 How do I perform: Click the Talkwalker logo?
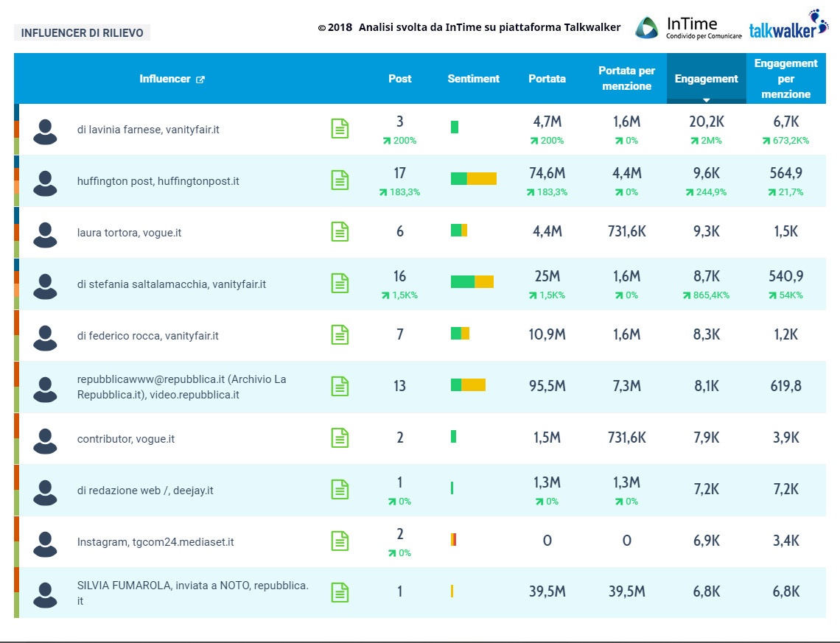click(788, 24)
